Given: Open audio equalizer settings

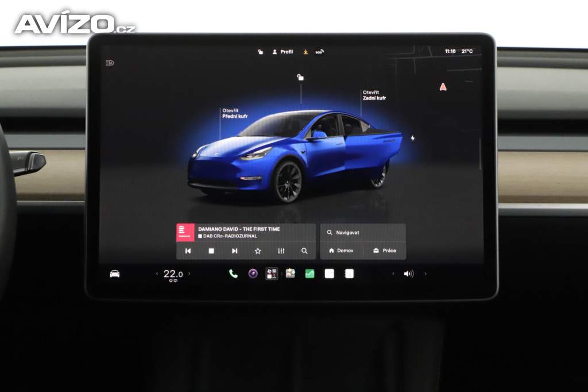Looking at the screenshot, I should (x=281, y=251).
